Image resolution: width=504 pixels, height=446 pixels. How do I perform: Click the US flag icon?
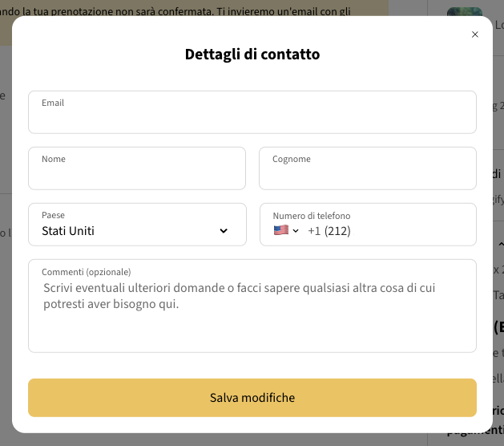click(x=280, y=230)
